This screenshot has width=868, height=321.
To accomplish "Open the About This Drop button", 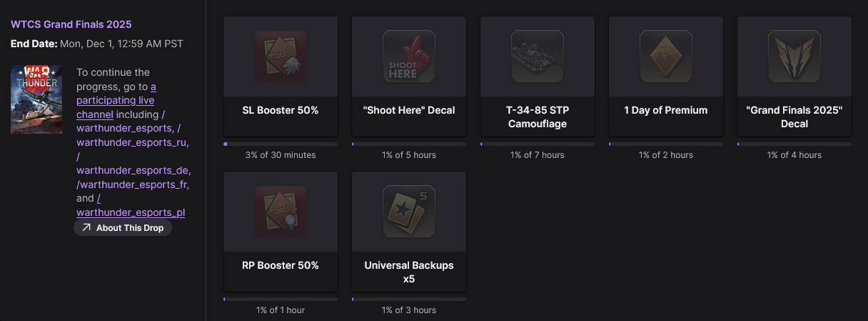I will 123,228.
